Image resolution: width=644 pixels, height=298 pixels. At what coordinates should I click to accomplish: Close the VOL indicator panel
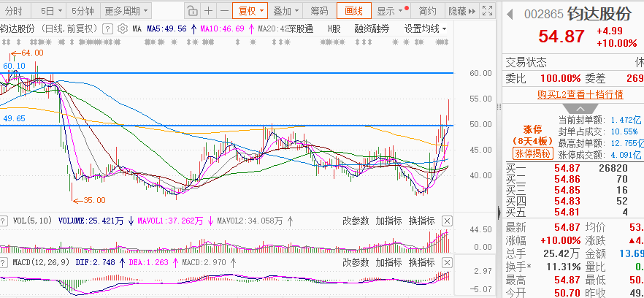pyautogui.click(x=448, y=221)
